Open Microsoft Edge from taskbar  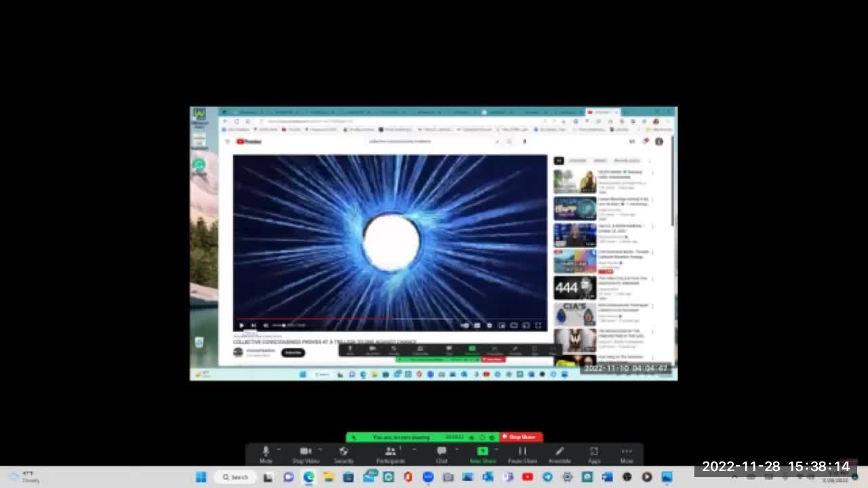click(309, 477)
